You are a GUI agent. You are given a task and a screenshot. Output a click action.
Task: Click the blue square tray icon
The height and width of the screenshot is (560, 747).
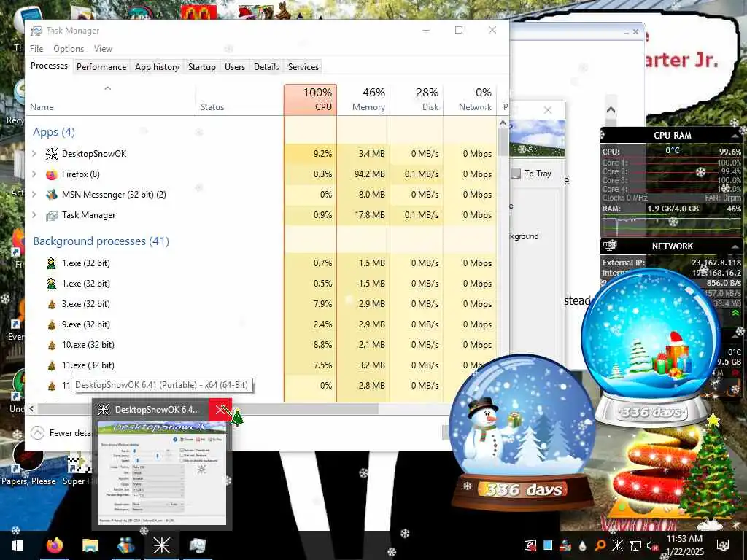(548, 545)
